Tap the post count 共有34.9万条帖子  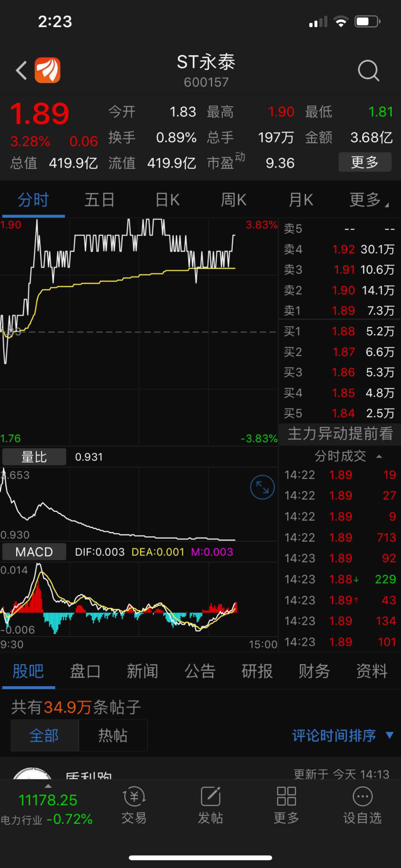[76, 707]
